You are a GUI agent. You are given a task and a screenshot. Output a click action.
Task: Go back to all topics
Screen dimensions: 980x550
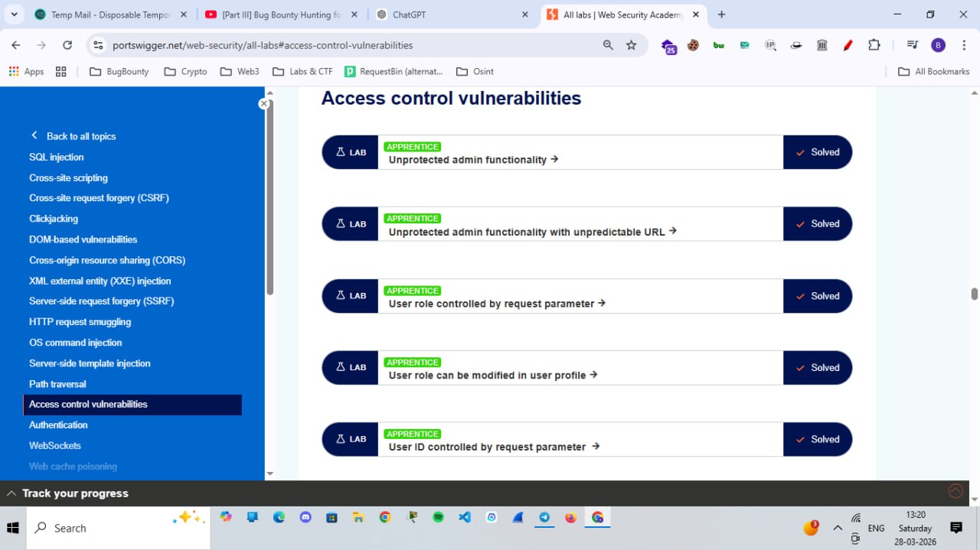[73, 136]
